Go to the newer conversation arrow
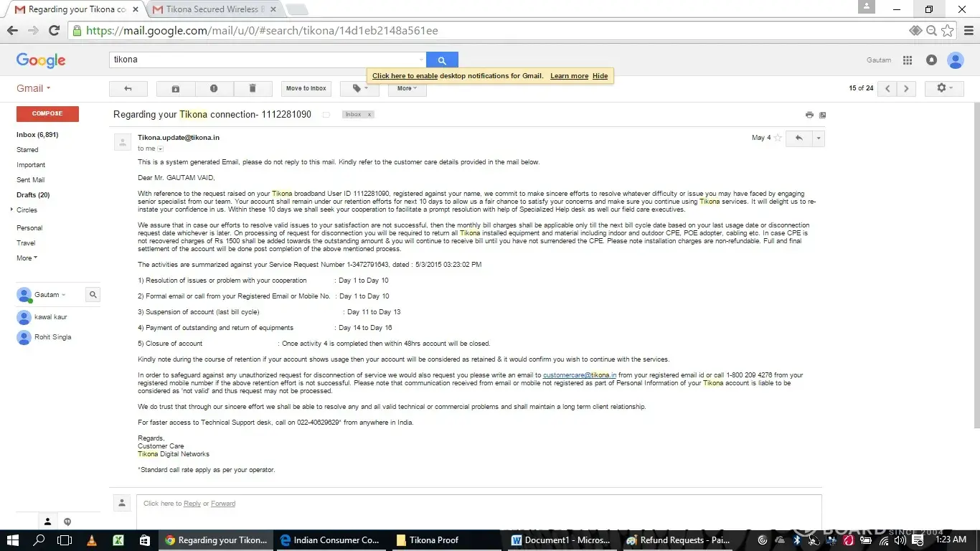Screen dimensions: 980x551 coord(887,88)
